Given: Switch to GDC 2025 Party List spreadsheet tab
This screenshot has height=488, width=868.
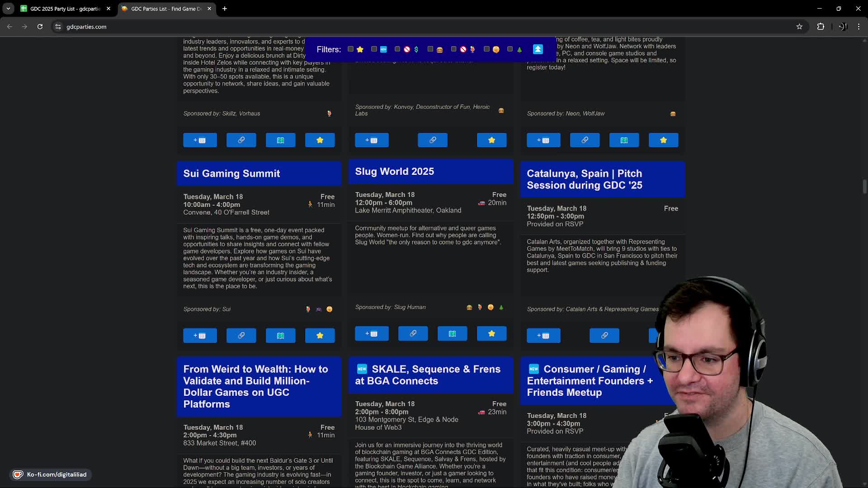Looking at the screenshot, I should point(66,9).
